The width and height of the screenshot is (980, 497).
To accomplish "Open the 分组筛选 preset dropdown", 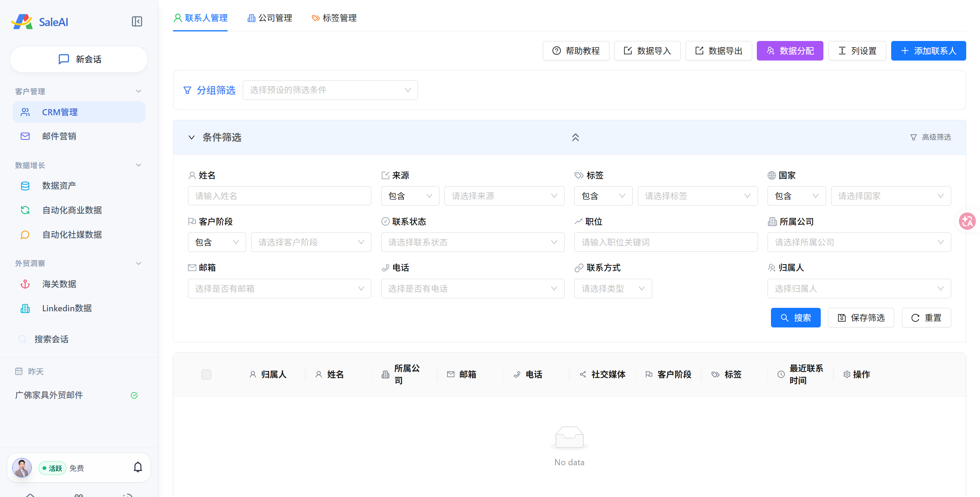I will pyautogui.click(x=330, y=90).
